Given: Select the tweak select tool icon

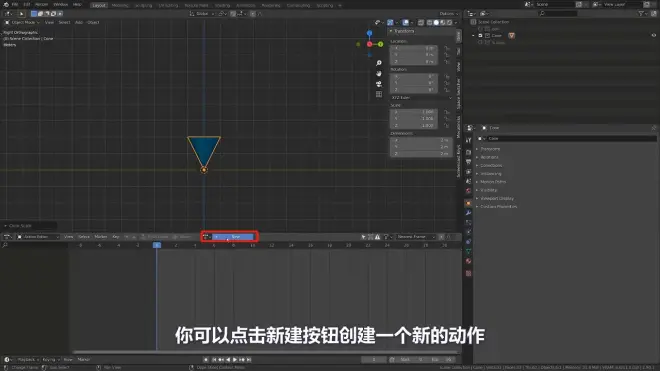Looking at the screenshot, I should 21,14.
